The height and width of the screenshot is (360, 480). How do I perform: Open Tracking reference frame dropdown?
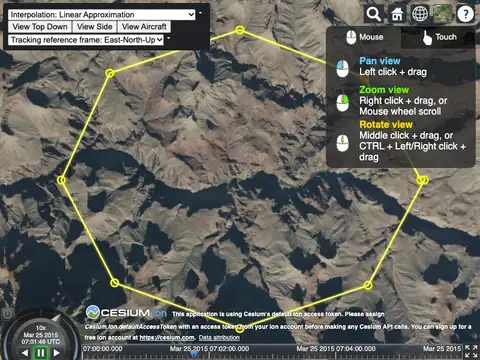86,40
